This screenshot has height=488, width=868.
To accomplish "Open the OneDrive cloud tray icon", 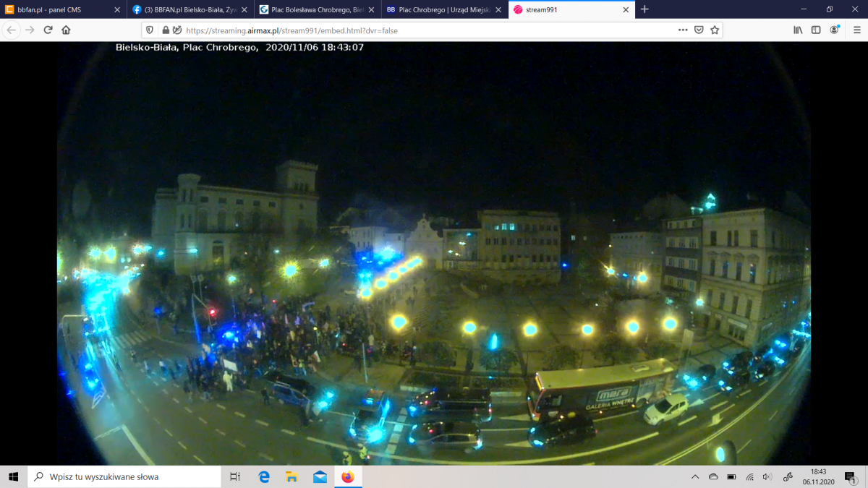I will click(x=713, y=477).
